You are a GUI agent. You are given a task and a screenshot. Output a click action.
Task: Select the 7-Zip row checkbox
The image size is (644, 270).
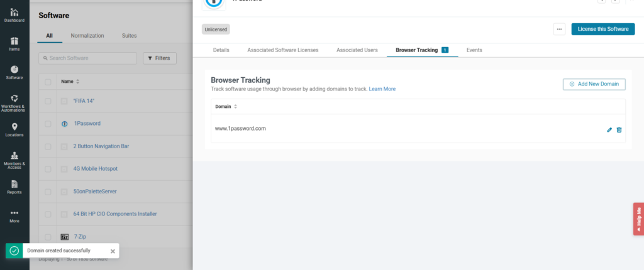pyautogui.click(x=48, y=237)
